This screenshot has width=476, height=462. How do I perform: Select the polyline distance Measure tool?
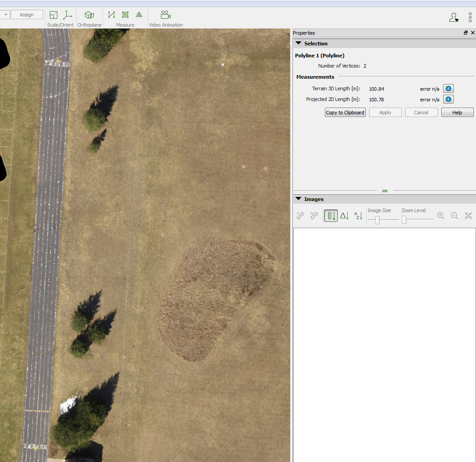click(x=111, y=15)
